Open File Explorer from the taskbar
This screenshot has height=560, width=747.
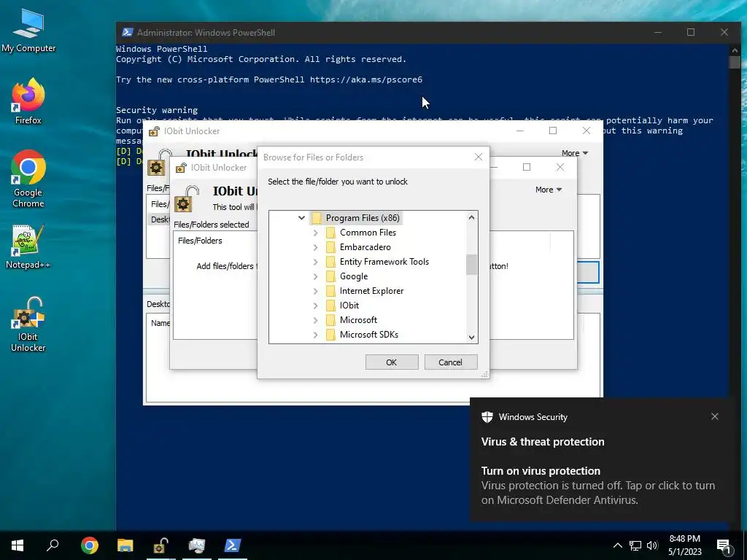[x=125, y=545]
